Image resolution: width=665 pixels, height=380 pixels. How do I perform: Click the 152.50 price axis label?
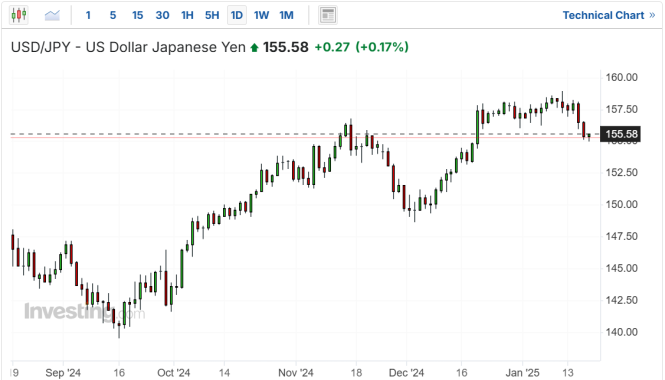621,173
